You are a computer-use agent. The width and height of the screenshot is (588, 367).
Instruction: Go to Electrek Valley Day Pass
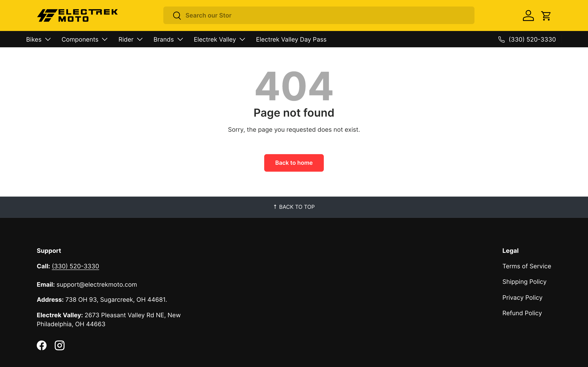point(291,39)
